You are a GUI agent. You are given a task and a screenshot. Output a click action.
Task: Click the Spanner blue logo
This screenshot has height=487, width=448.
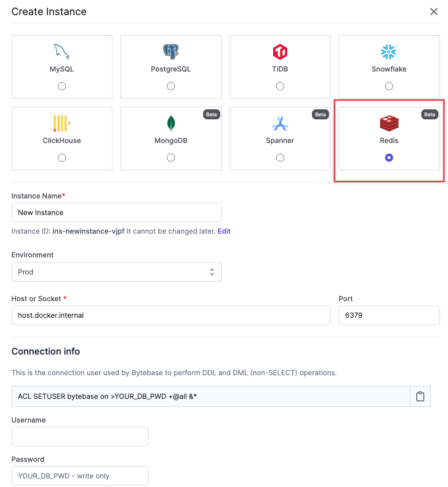click(x=280, y=123)
